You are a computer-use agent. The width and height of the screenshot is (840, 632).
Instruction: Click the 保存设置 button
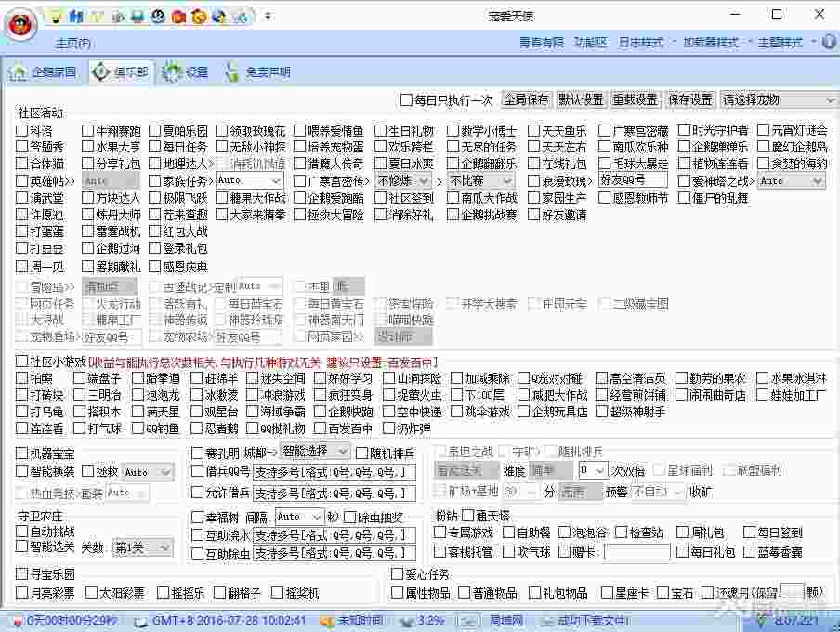point(690,99)
